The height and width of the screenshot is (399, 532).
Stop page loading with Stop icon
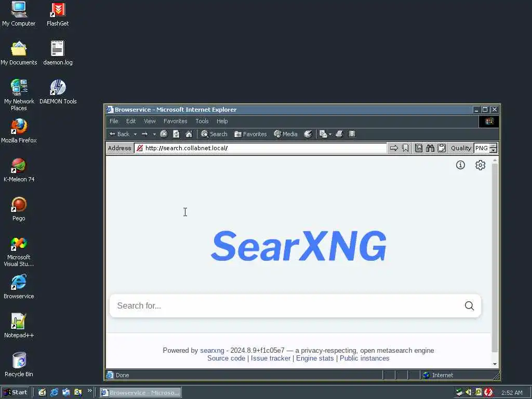tap(164, 134)
